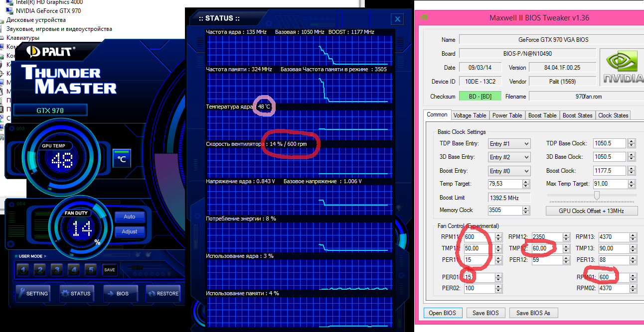The image size is (644, 332).
Task: Switch to the Common tab
Action: (437, 114)
